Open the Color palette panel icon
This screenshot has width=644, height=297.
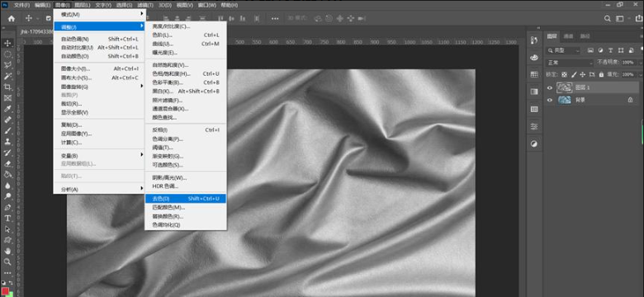click(534, 58)
